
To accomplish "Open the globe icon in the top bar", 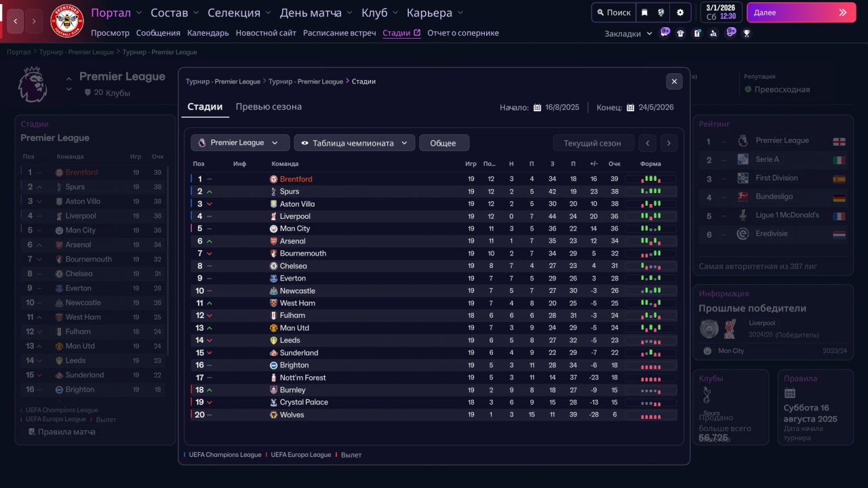I will point(660,12).
